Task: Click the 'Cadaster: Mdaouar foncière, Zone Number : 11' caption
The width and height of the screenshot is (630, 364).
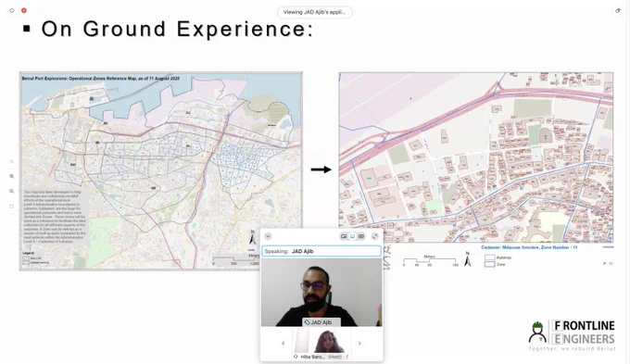Action: tap(529, 247)
